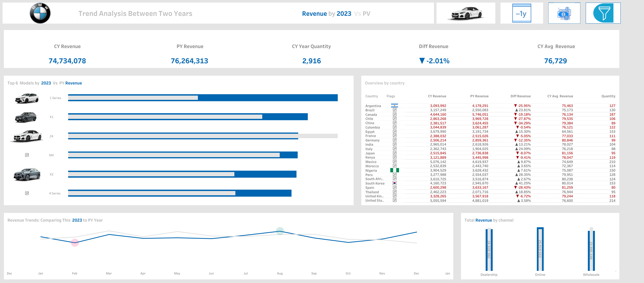This screenshot has width=644, height=283.
Task: Click the green August high point marker
Action: [280, 231]
